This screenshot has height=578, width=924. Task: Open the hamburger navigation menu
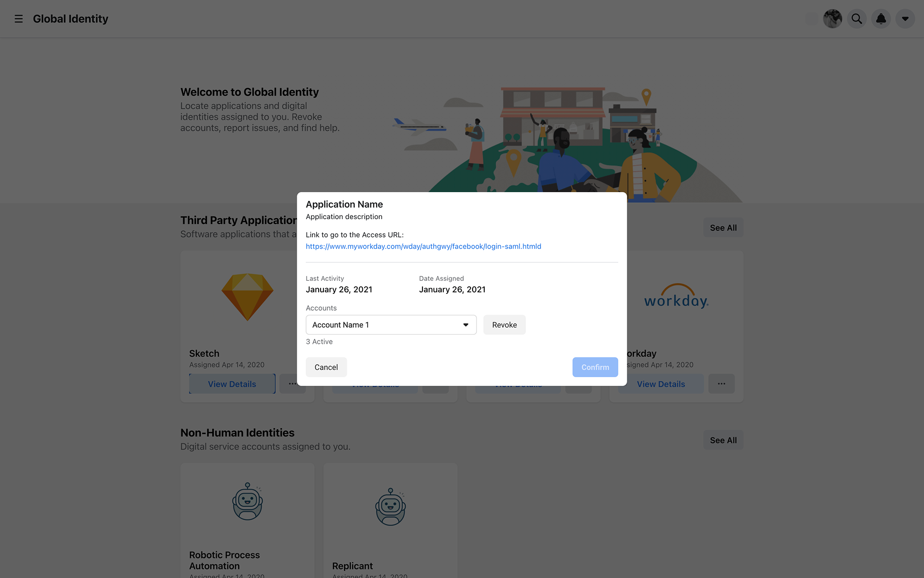tap(19, 19)
